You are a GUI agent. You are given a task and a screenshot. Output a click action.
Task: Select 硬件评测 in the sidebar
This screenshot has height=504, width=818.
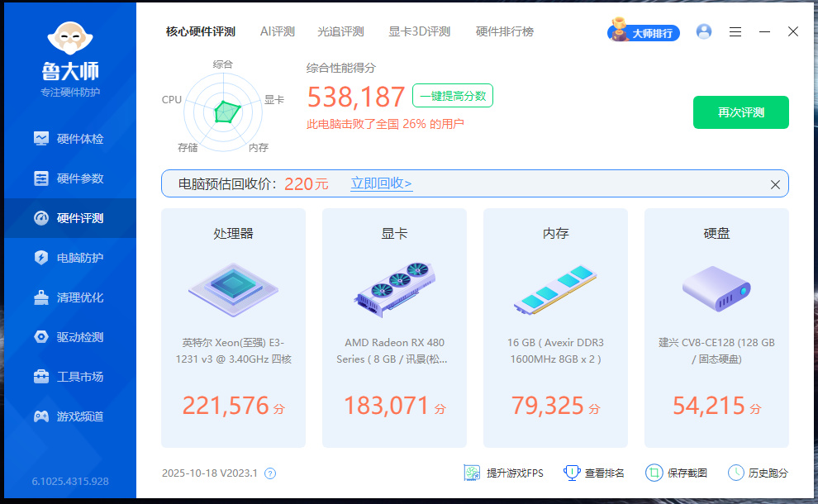(x=69, y=218)
